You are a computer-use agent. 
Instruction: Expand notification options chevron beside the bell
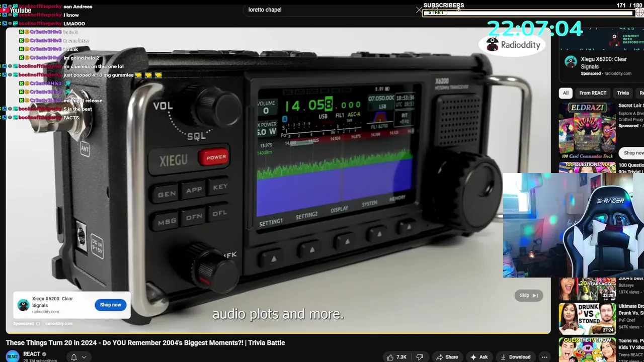[x=84, y=357]
